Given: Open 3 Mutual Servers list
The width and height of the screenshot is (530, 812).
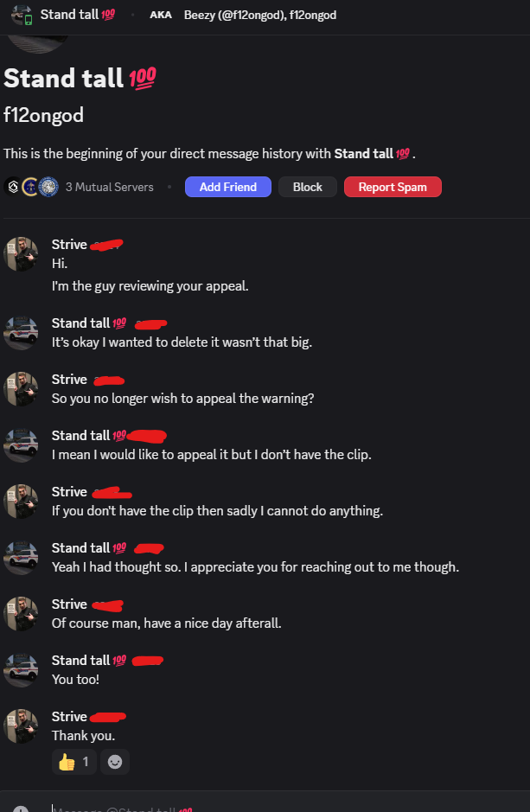Looking at the screenshot, I should point(109,187).
